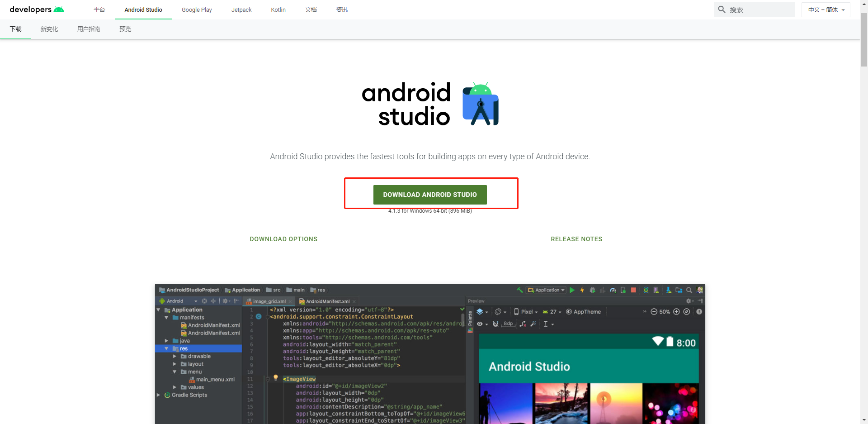This screenshot has width=868, height=424.
Task: Expand the Gradle Scripts node
Action: [158, 395]
